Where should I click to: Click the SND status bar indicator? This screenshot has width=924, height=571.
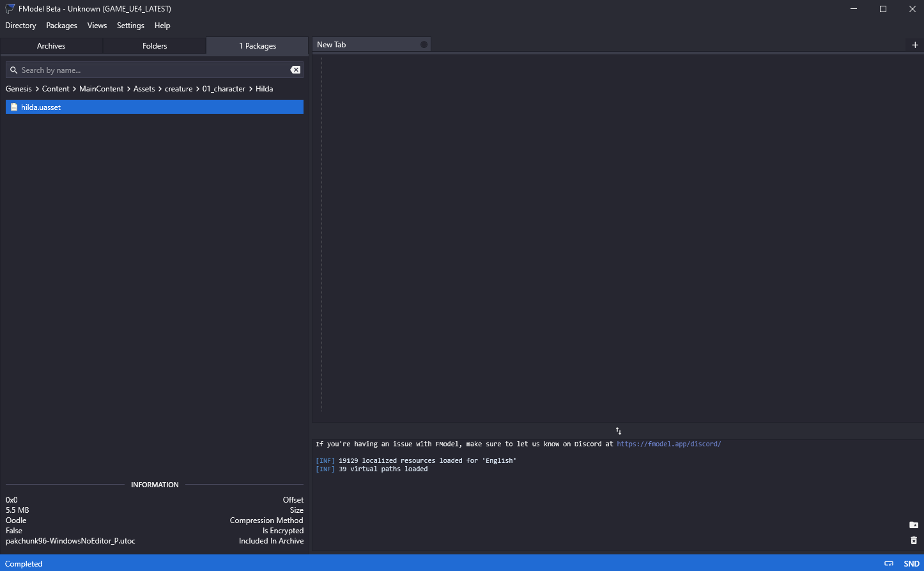[912, 564]
